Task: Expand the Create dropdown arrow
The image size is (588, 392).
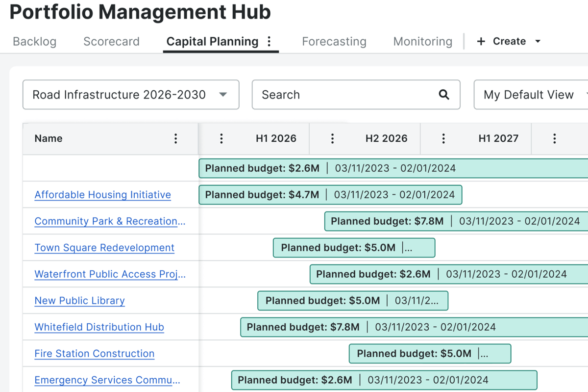Action: coord(538,41)
